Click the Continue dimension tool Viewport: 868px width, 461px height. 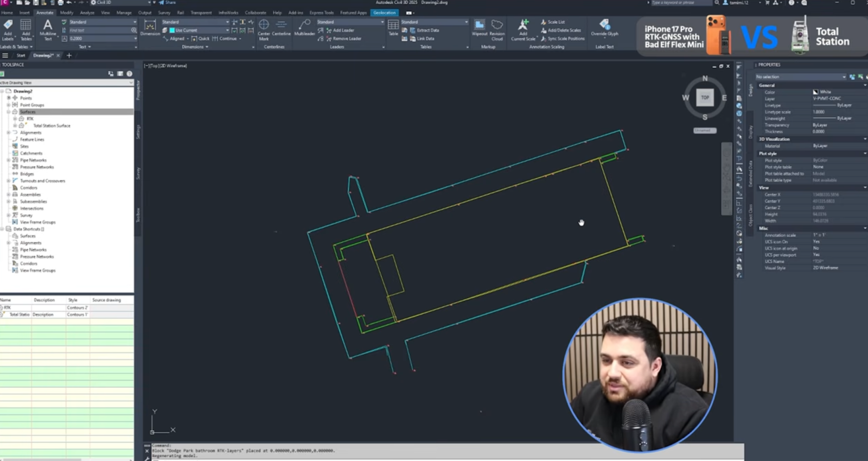(225, 39)
